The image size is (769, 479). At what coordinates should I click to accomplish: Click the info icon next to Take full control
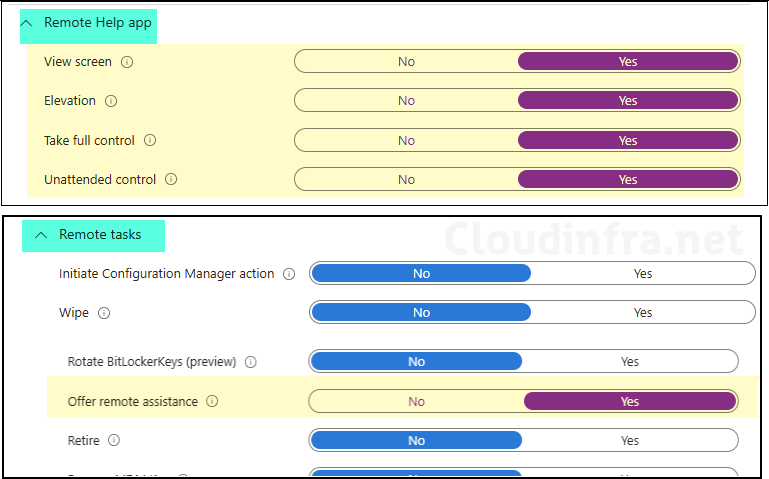151,141
